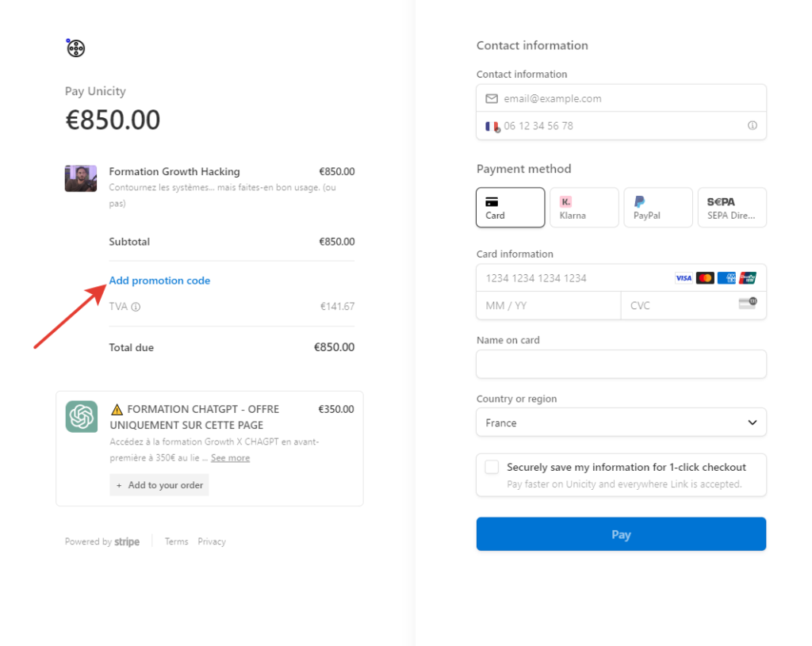Click the TVA €141.67 value
The height and width of the screenshot is (646, 812).
tap(337, 307)
